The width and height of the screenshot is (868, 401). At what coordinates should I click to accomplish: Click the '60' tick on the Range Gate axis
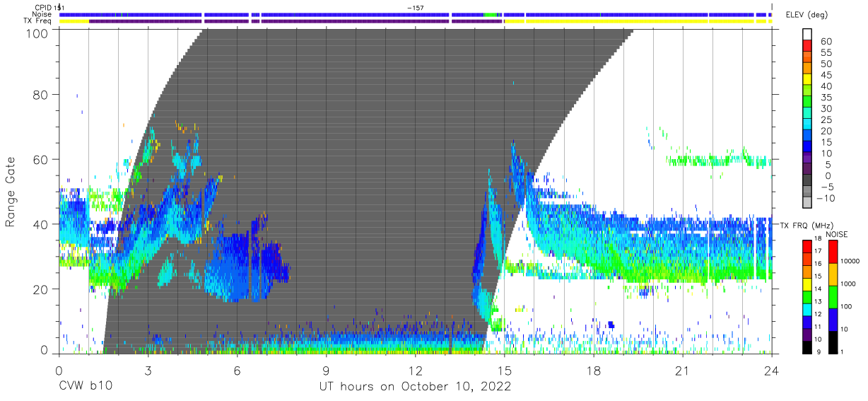pos(42,160)
